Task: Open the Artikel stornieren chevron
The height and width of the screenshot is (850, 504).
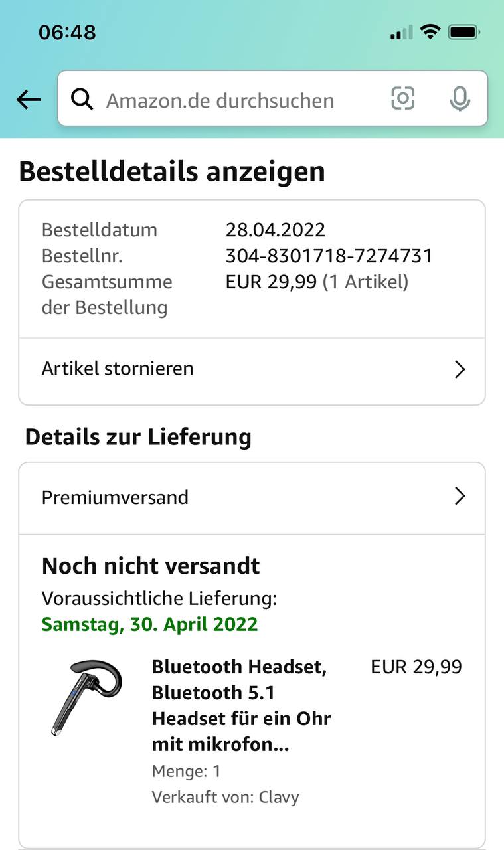Action: click(460, 369)
